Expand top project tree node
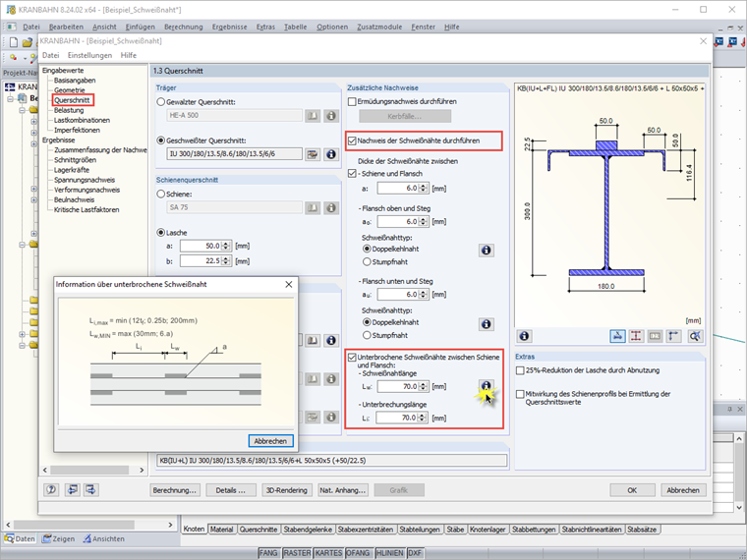This screenshot has width=747, height=560. (10, 98)
